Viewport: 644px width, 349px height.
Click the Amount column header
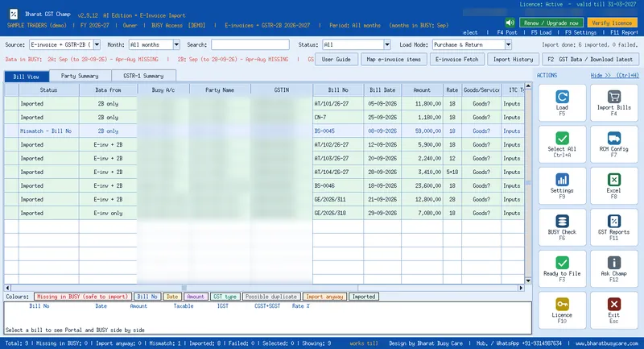point(422,89)
